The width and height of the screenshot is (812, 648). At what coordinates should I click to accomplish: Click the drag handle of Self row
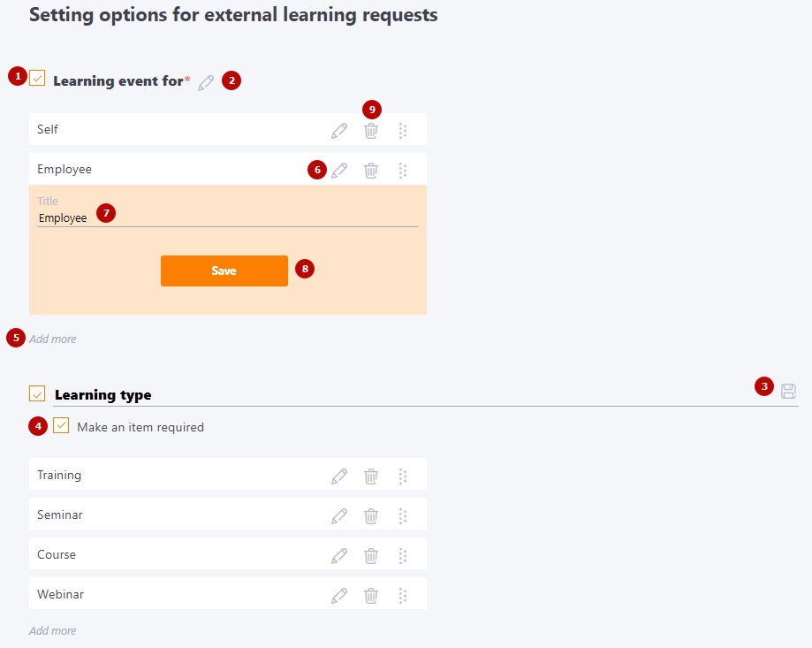tap(402, 131)
